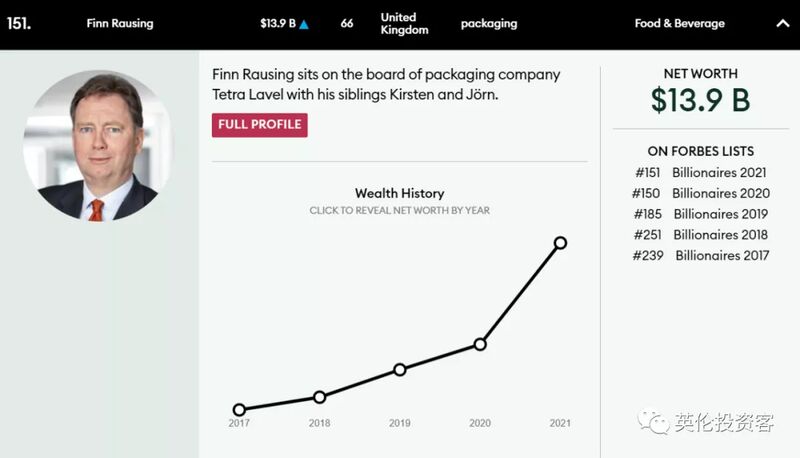Screen dimensions: 800x458
Task: Open the Billionaires 2018 list link
Action: (x=720, y=235)
